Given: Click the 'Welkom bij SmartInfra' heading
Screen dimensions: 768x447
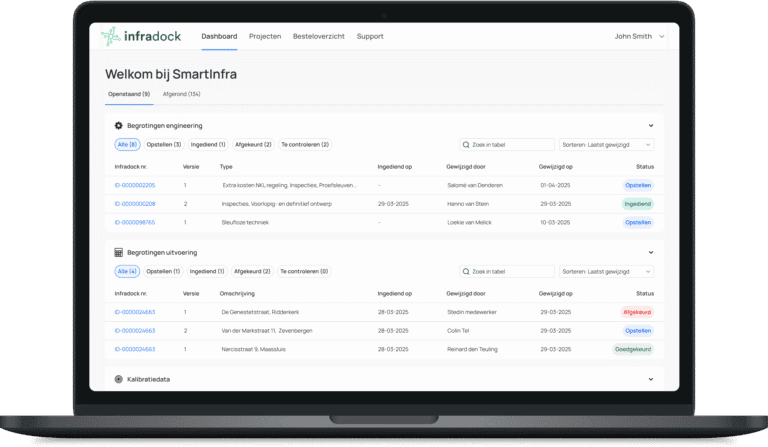Looking at the screenshot, I should [x=171, y=74].
